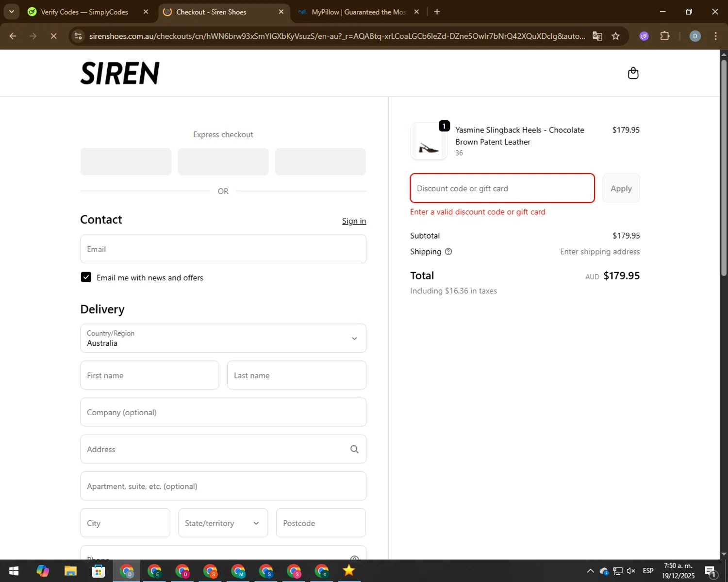View site information icon in address bar
The image size is (728, 582).
[78, 36]
